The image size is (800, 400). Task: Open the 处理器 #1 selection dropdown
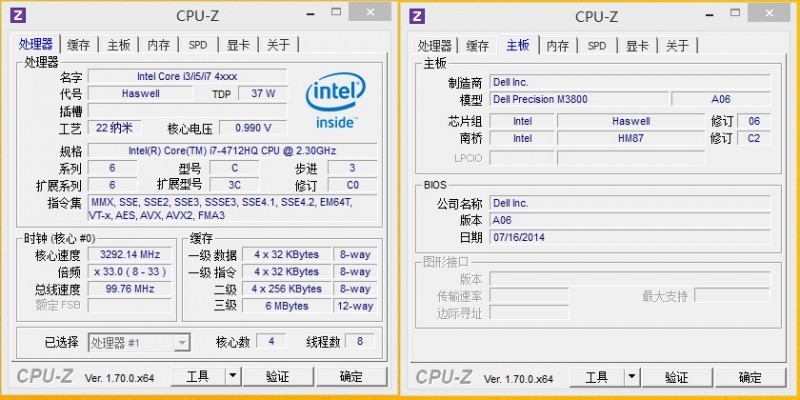[139, 343]
